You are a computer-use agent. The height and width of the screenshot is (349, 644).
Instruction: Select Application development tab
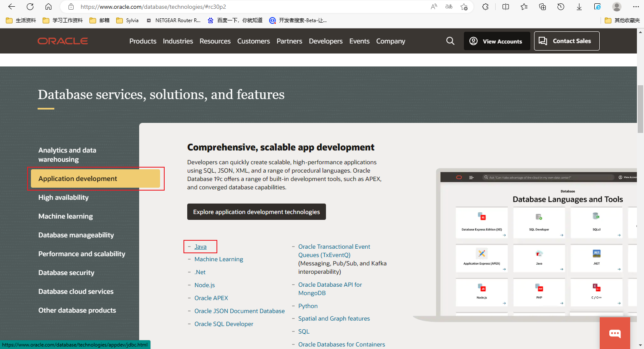pyautogui.click(x=95, y=178)
